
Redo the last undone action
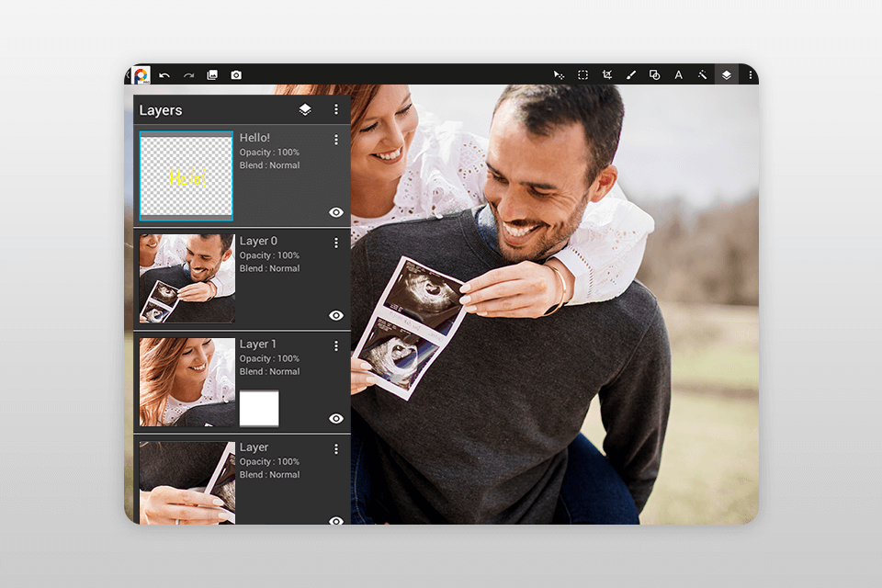pyautogui.click(x=188, y=75)
